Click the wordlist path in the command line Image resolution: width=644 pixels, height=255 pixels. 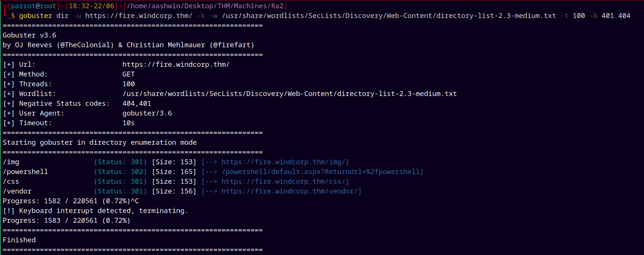[x=389, y=16]
